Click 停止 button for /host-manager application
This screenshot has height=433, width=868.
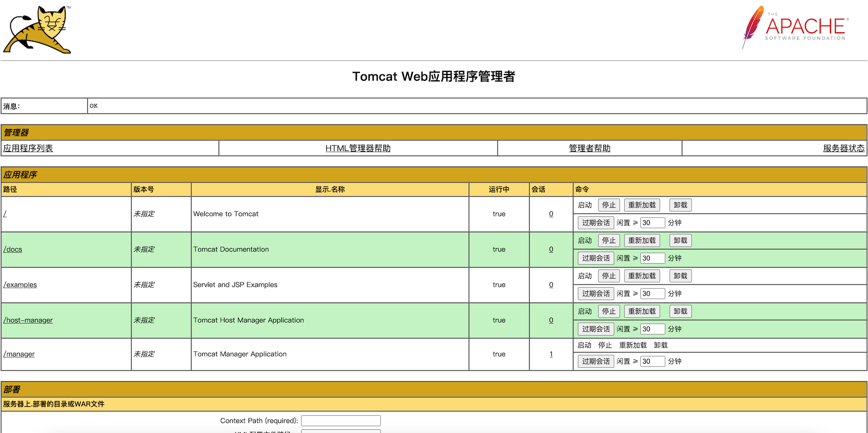[609, 312]
